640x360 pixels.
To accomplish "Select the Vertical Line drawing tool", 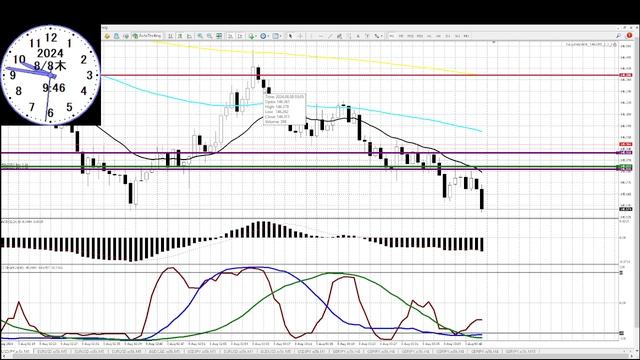I will [311, 36].
